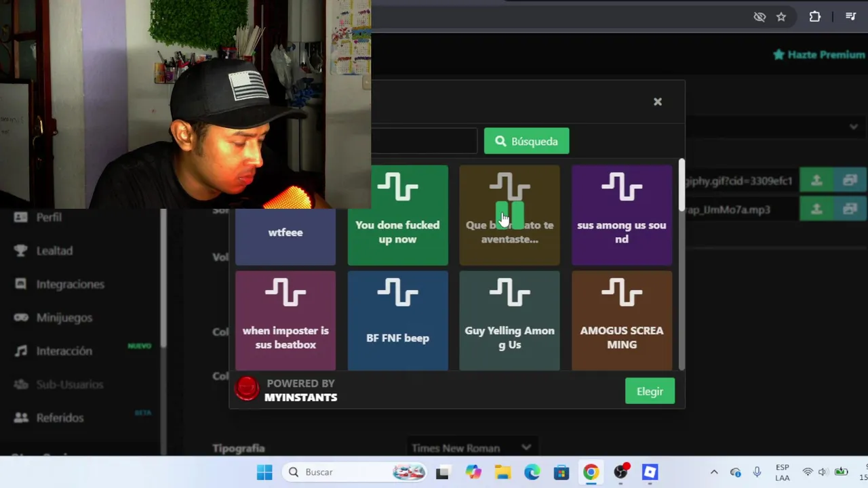Play the 'BF FNF beep' waveform icon
868x488 pixels.
pyautogui.click(x=397, y=293)
